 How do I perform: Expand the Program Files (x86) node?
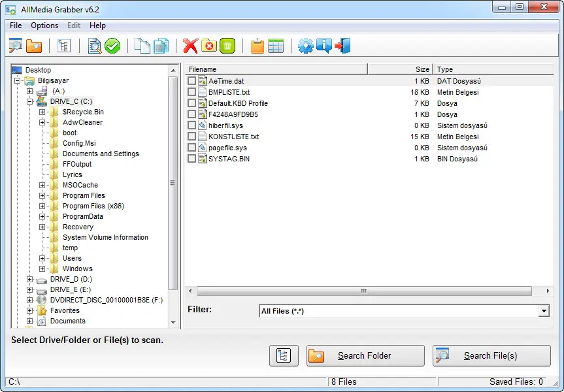pos(42,206)
